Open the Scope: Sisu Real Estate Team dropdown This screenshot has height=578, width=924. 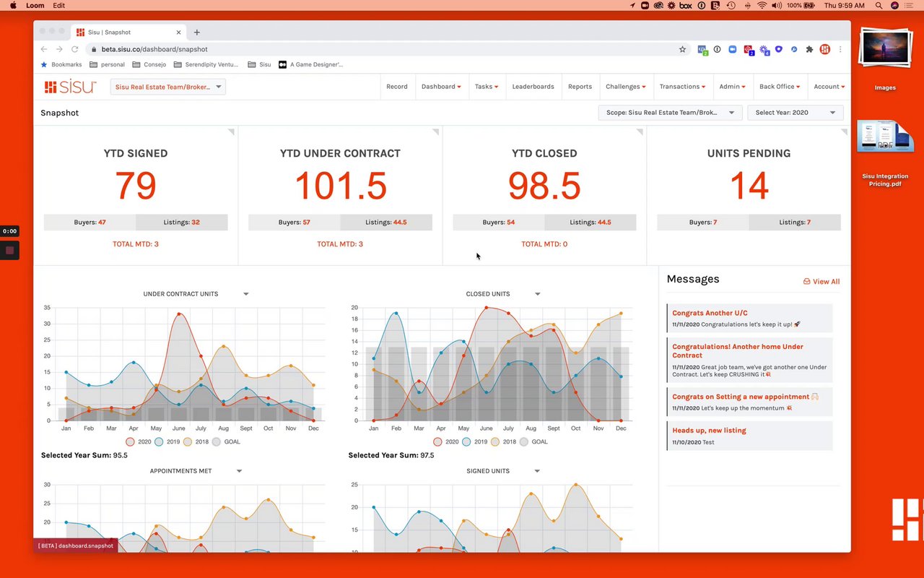pyautogui.click(x=670, y=113)
